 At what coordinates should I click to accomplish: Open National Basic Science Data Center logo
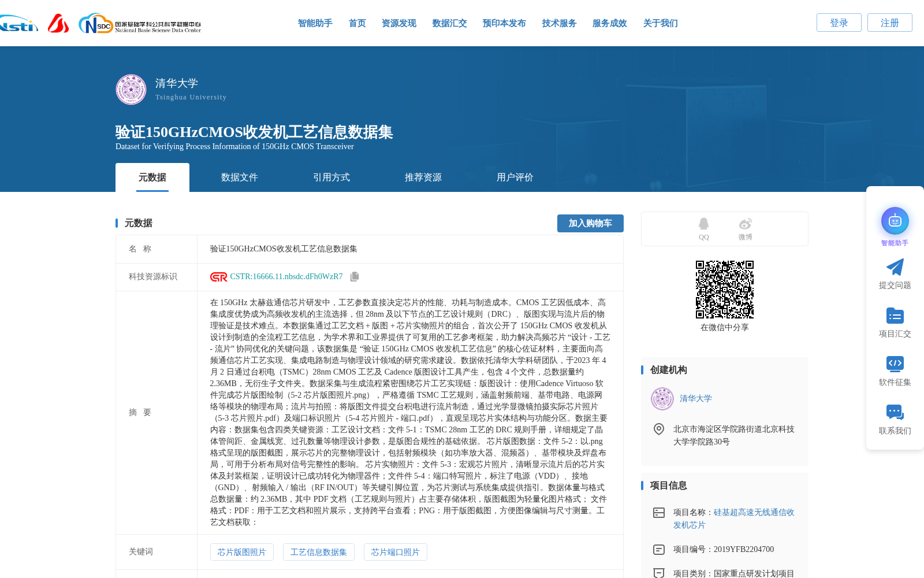click(140, 24)
